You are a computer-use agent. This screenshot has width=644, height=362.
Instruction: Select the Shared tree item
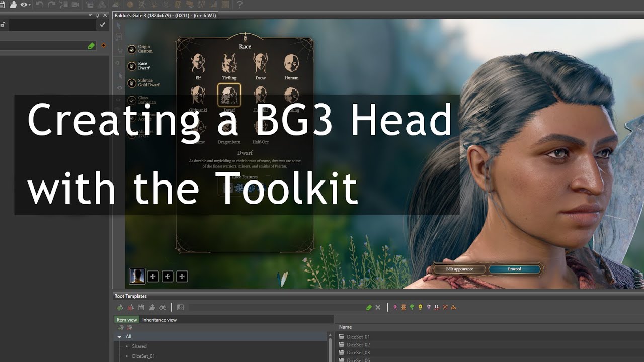coord(139,346)
